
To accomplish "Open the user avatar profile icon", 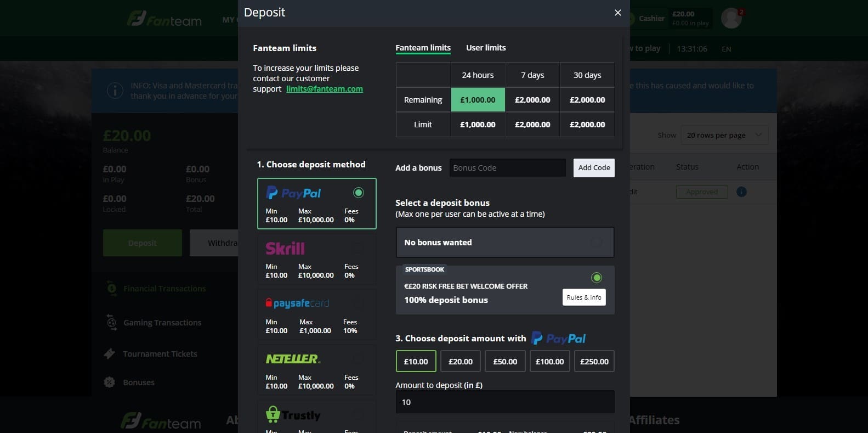I will click(x=731, y=18).
